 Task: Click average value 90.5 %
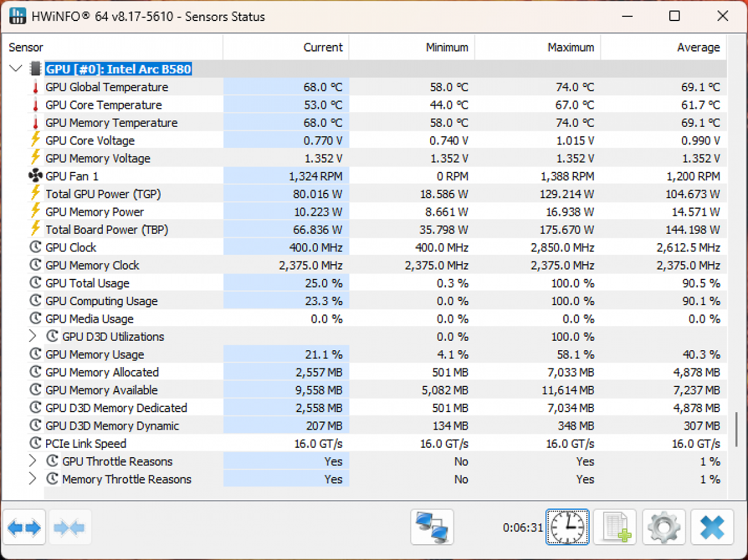click(x=701, y=283)
